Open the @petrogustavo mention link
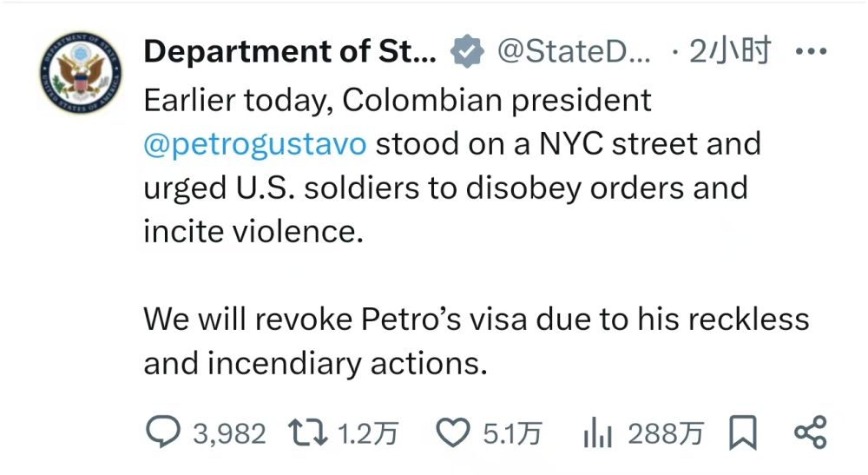 tap(255, 142)
